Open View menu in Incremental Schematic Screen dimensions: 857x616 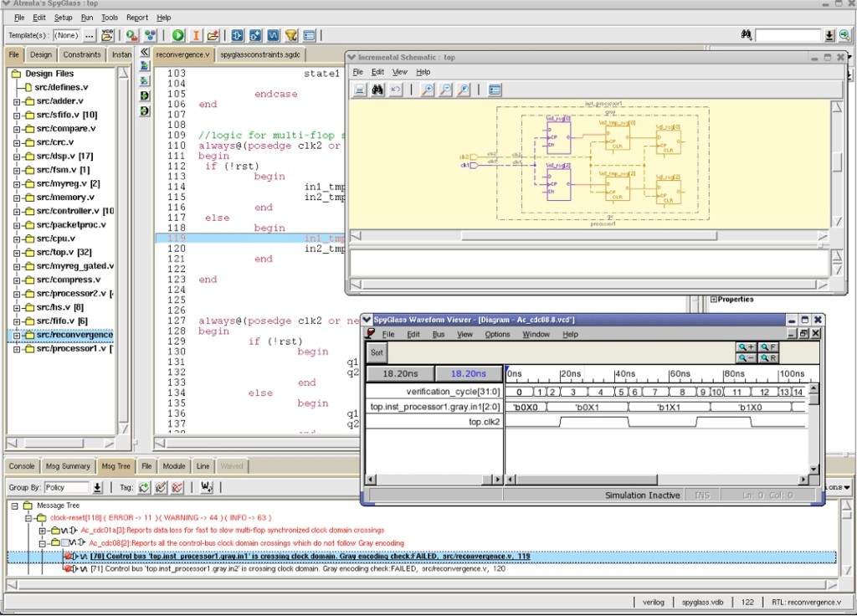click(399, 72)
